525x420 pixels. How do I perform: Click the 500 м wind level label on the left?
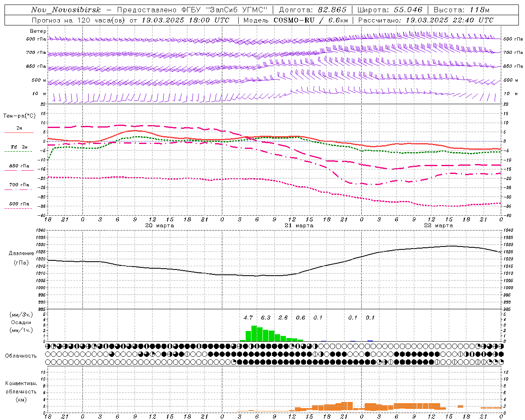pos(39,80)
